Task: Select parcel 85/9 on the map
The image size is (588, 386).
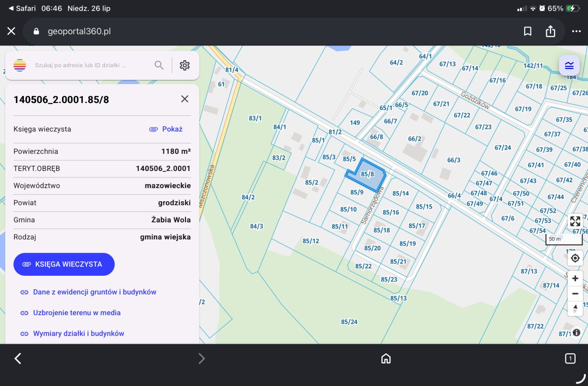Action: click(x=357, y=193)
